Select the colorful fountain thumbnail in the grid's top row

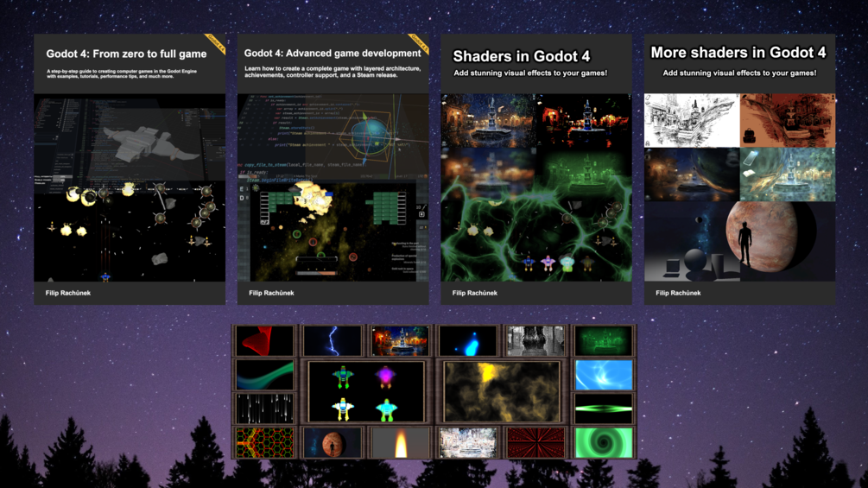400,340
